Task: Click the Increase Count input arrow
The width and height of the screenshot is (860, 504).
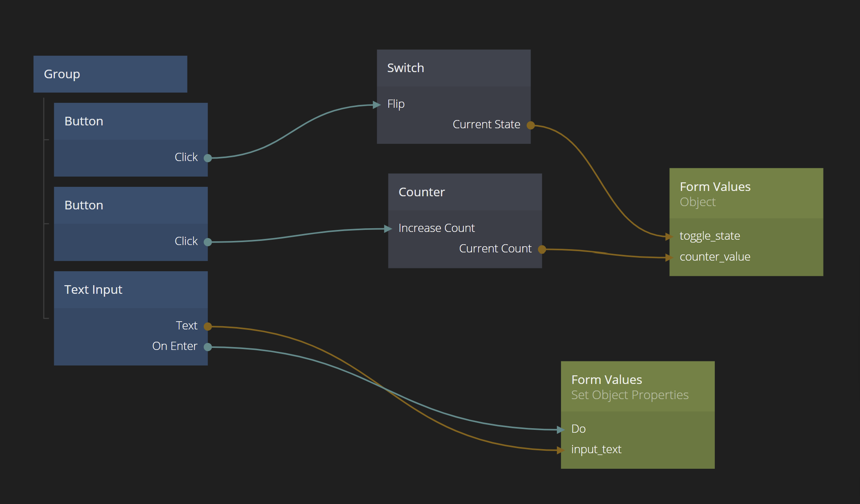Action: [x=388, y=229]
